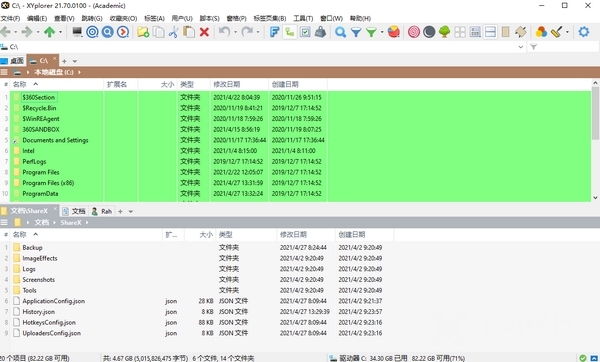The image size is (600, 362).
Task: Undo last action with curved arrow
Action: [225, 32]
